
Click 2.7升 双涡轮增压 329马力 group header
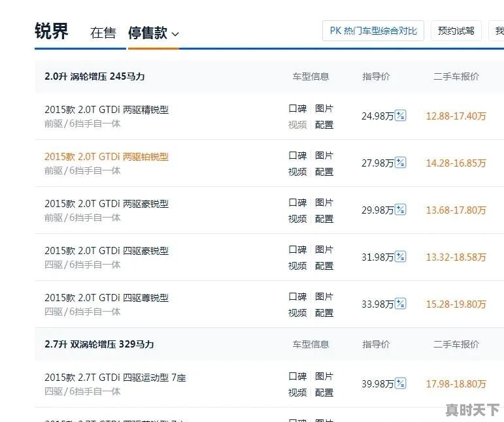99,345
